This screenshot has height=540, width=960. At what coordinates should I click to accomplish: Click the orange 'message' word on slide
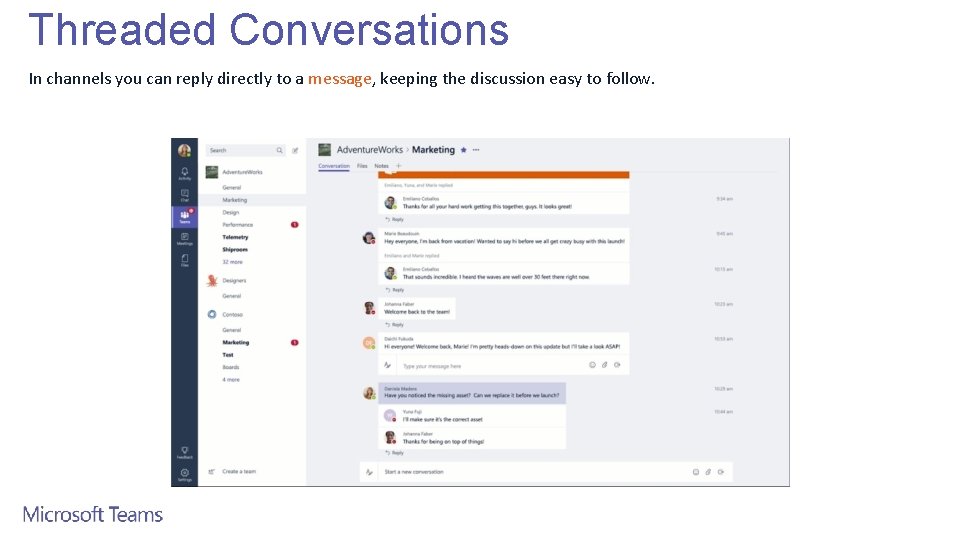tap(340, 79)
